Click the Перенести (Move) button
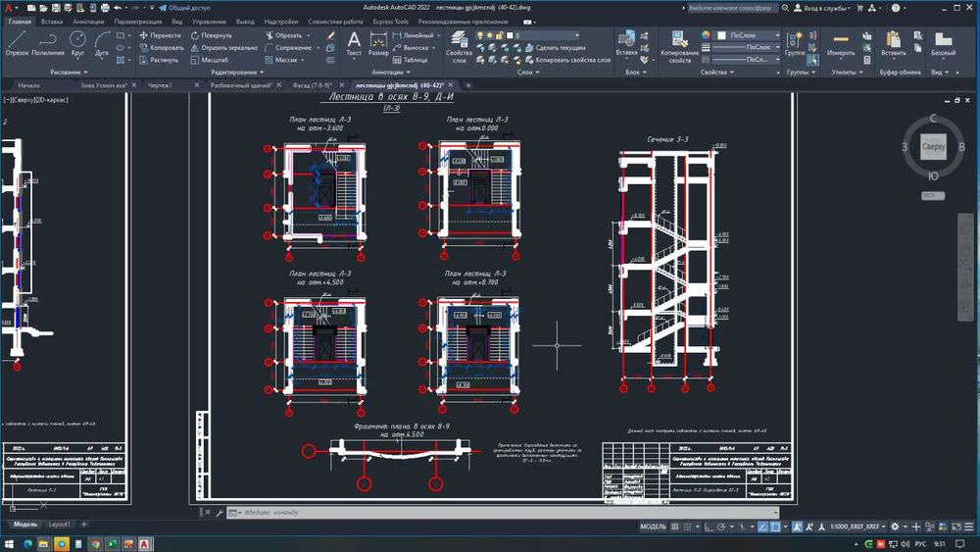The height and width of the screenshot is (552, 980). (160, 34)
